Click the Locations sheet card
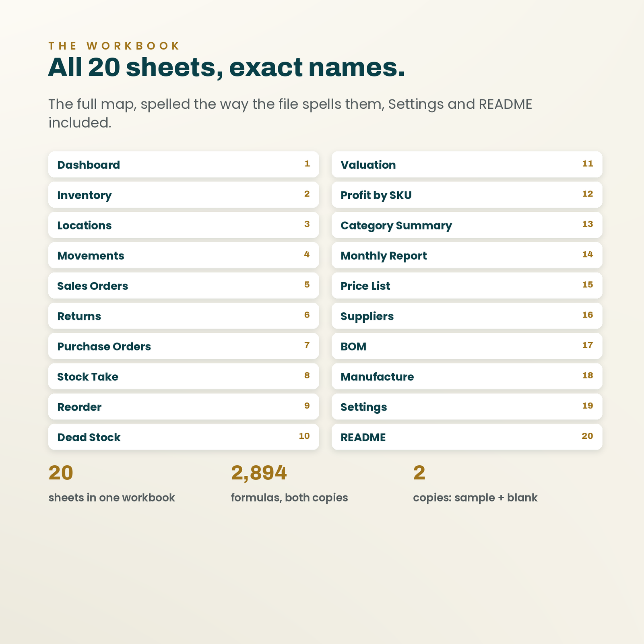The image size is (644, 644). (x=184, y=225)
